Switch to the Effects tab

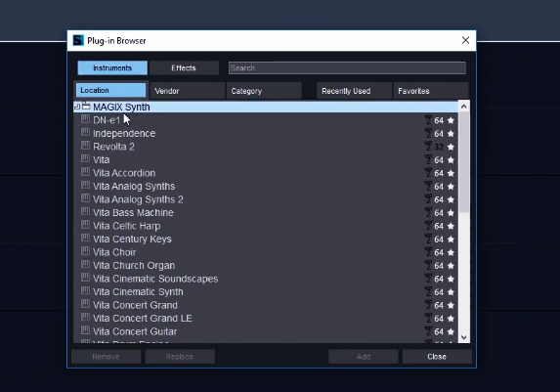pyautogui.click(x=184, y=67)
